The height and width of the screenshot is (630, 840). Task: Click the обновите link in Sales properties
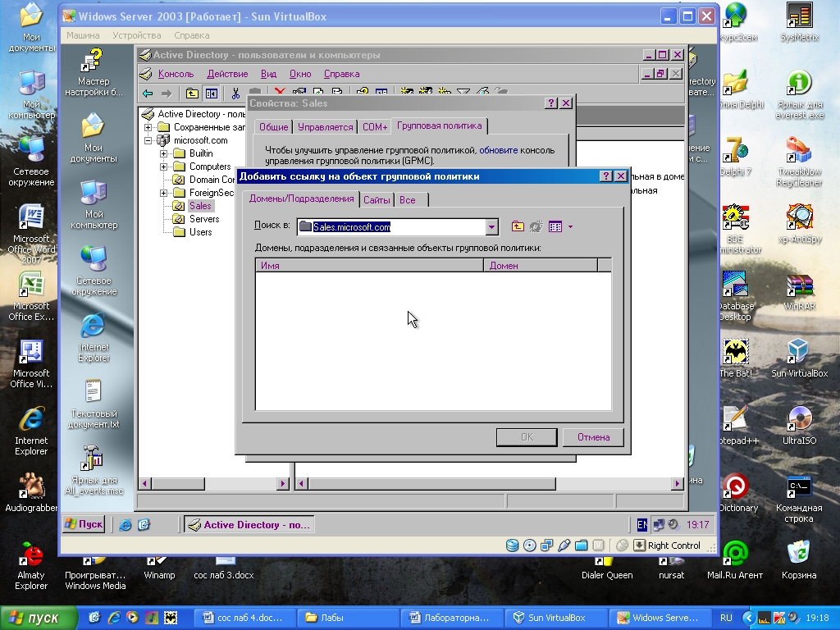[498, 151]
